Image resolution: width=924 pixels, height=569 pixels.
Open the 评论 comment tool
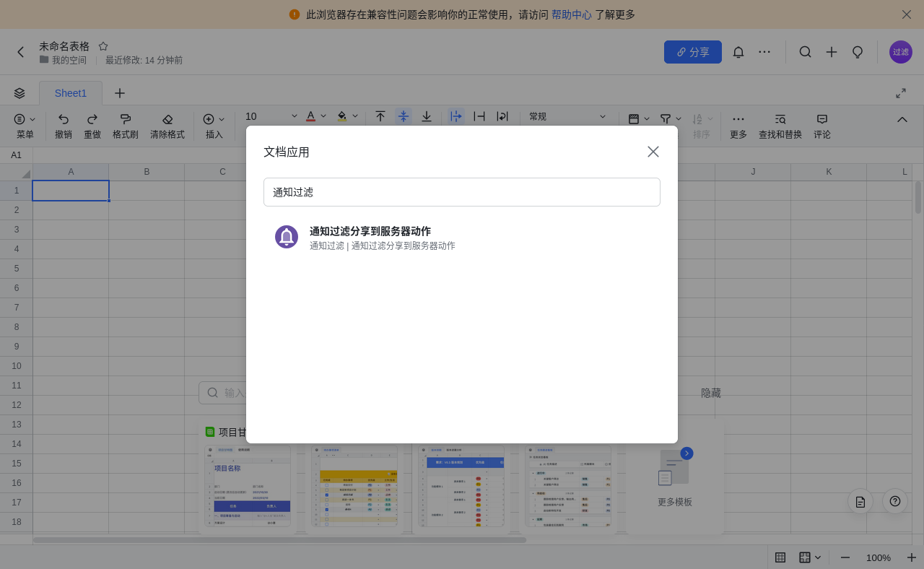[x=822, y=126]
